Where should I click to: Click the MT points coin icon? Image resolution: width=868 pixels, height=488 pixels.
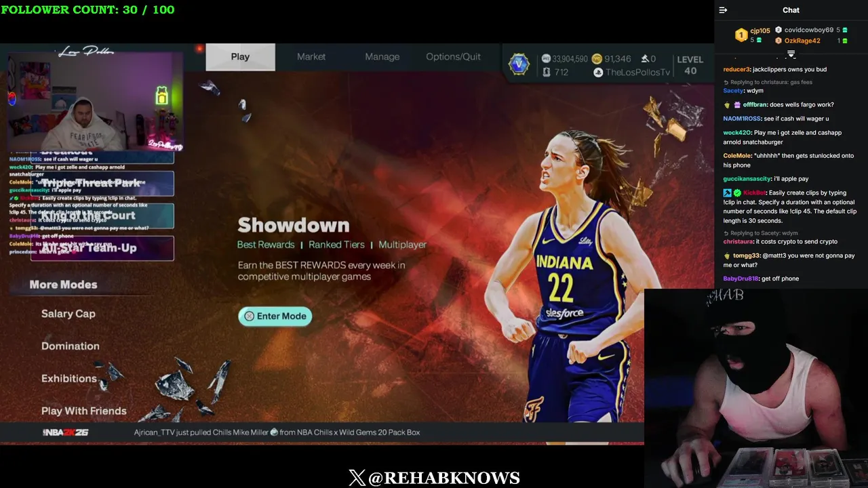coord(545,59)
